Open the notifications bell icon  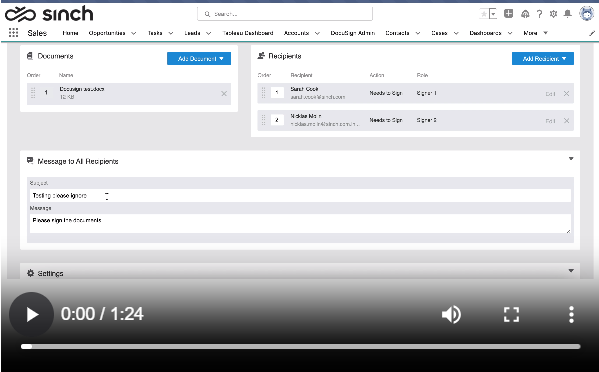click(568, 14)
